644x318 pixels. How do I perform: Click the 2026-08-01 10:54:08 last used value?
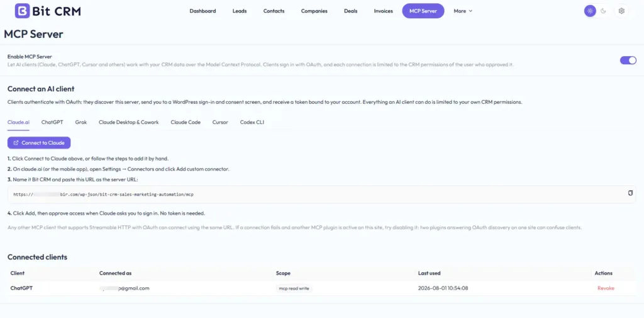443,288
